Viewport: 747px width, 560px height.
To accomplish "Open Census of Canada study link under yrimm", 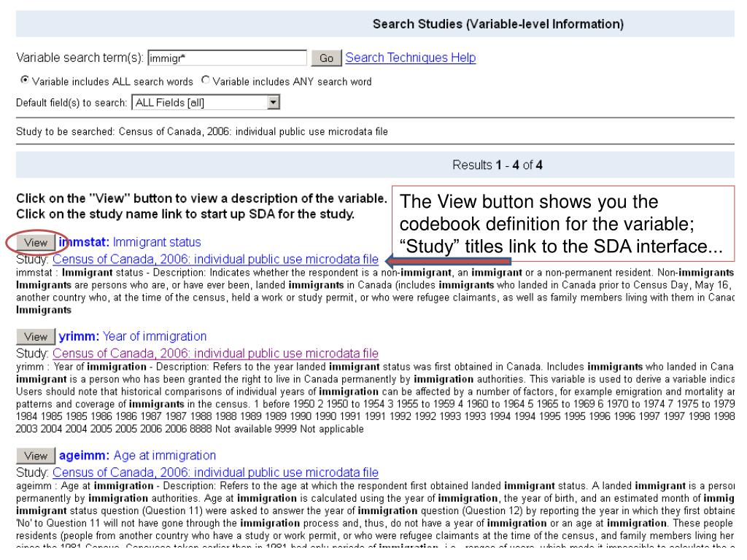I will [x=215, y=354].
